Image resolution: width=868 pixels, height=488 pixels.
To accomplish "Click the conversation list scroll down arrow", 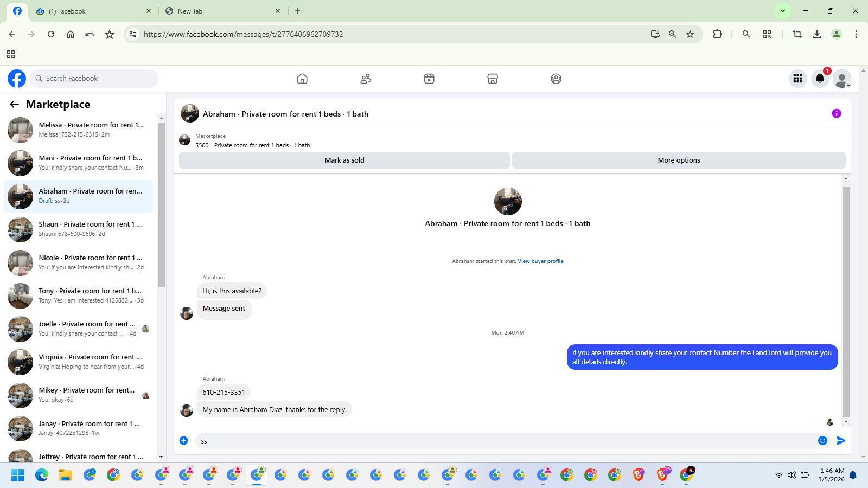I will [161, 458].
